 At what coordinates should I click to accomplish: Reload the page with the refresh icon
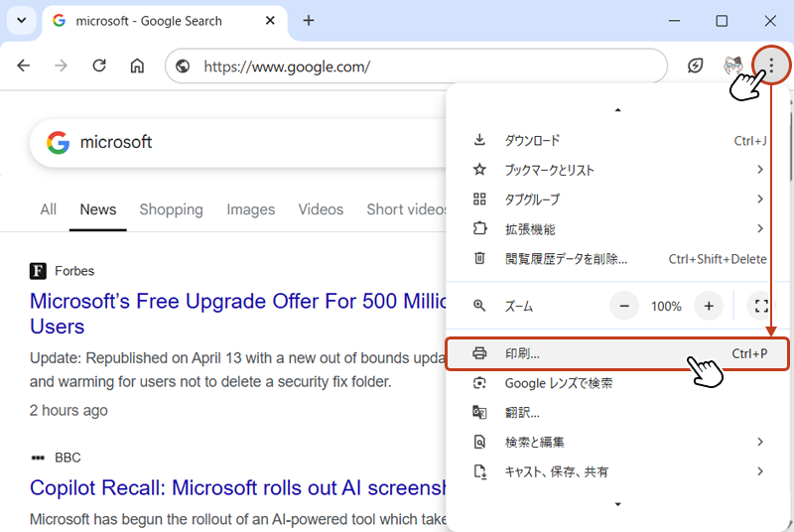99,66
